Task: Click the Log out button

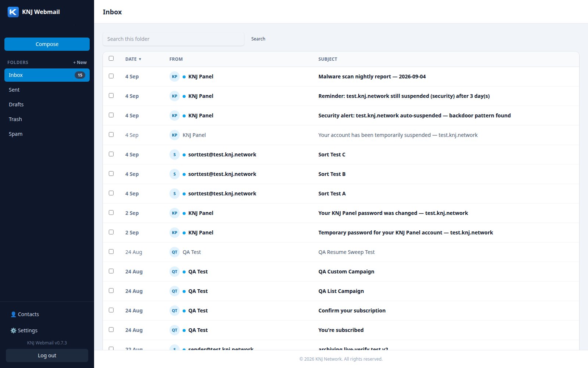Action: (47, 355)
